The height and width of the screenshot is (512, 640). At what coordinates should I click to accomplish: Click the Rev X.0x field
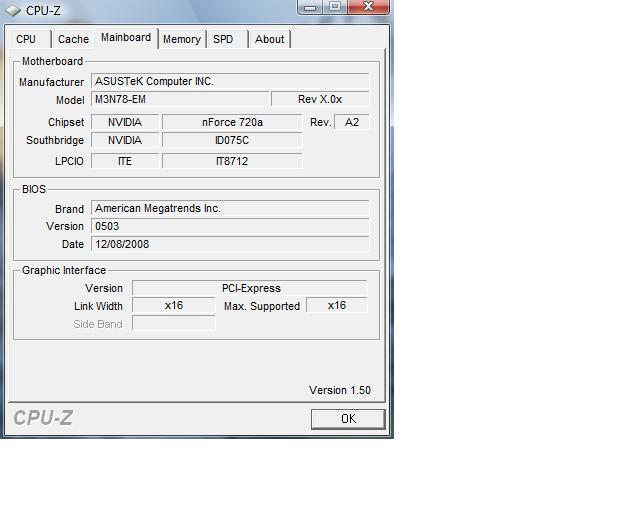(320, 99)
